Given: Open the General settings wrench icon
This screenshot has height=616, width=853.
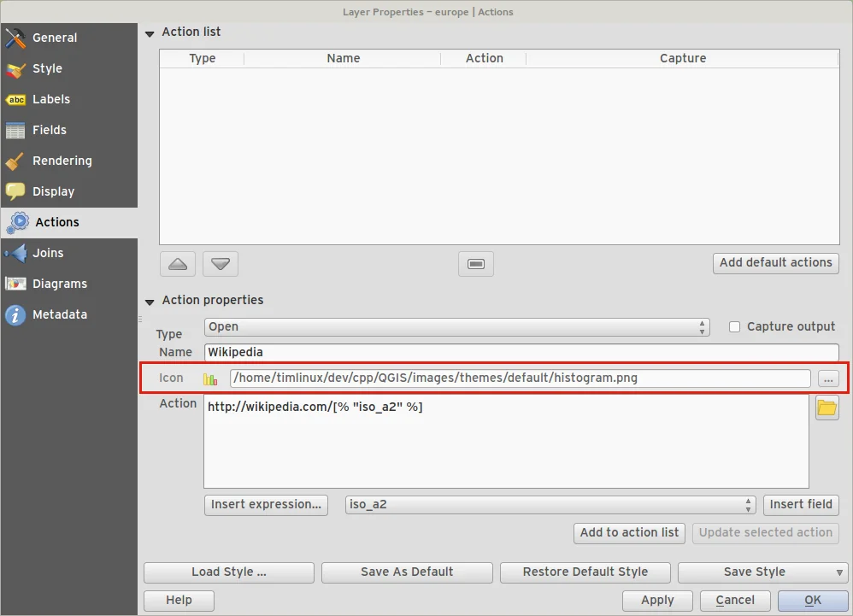Looking at the screenshot, I should coord(15,38).
